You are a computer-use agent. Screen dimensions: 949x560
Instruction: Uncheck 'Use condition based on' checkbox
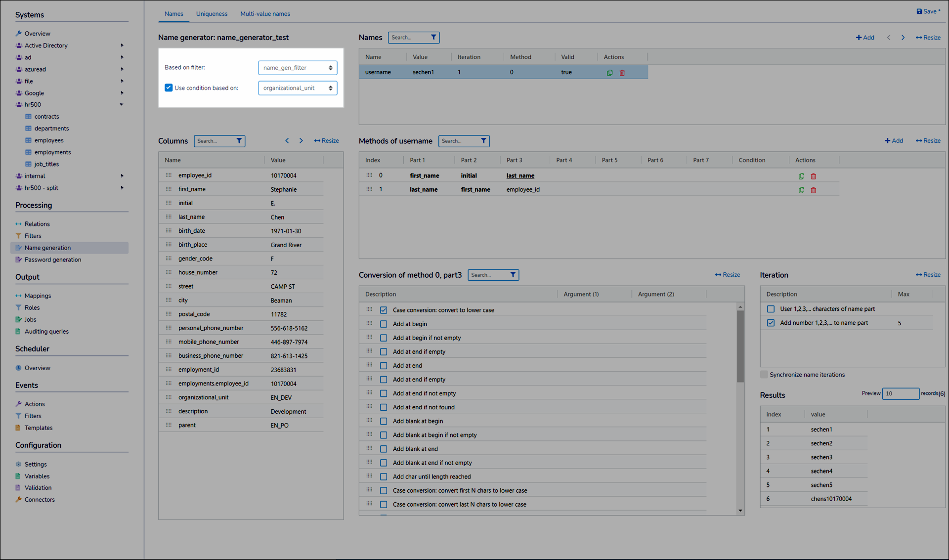[x=169, y=88]
